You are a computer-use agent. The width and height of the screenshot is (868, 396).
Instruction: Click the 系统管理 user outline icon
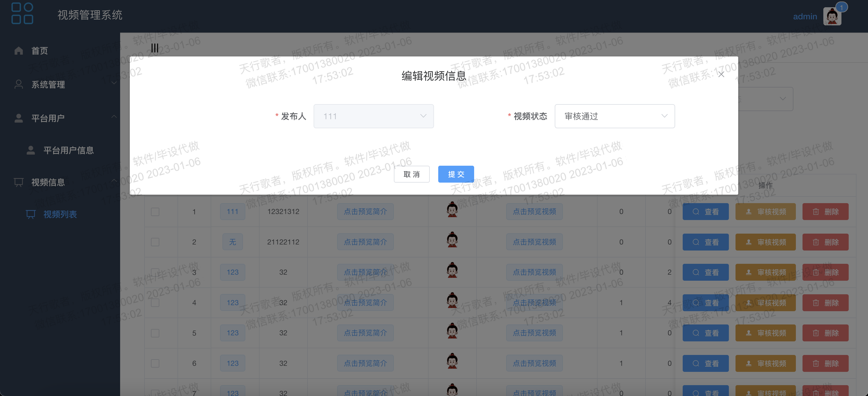[19, 84]
